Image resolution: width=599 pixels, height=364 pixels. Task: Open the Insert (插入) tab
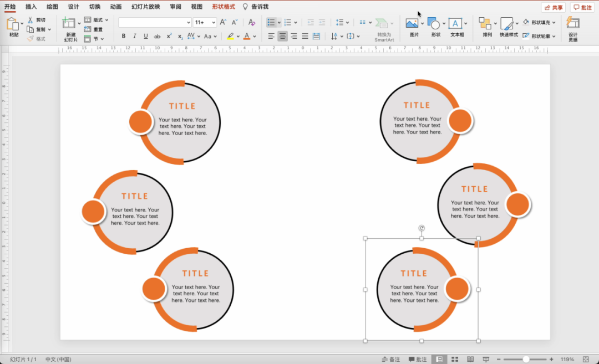[x=31, y=7]
